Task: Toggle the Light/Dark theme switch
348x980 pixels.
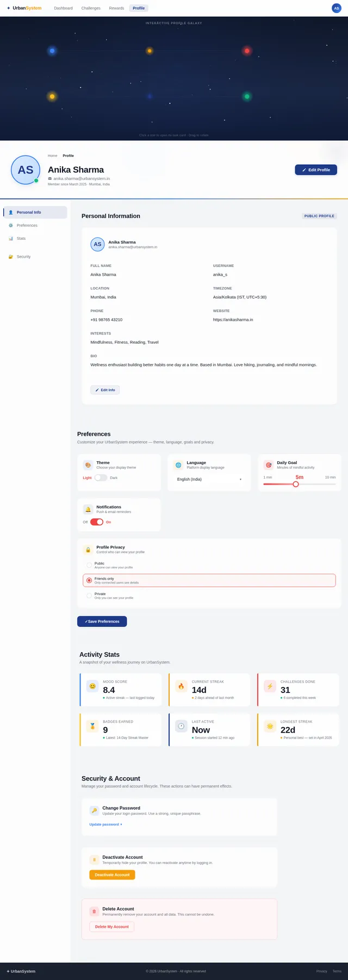Action: 101,477
